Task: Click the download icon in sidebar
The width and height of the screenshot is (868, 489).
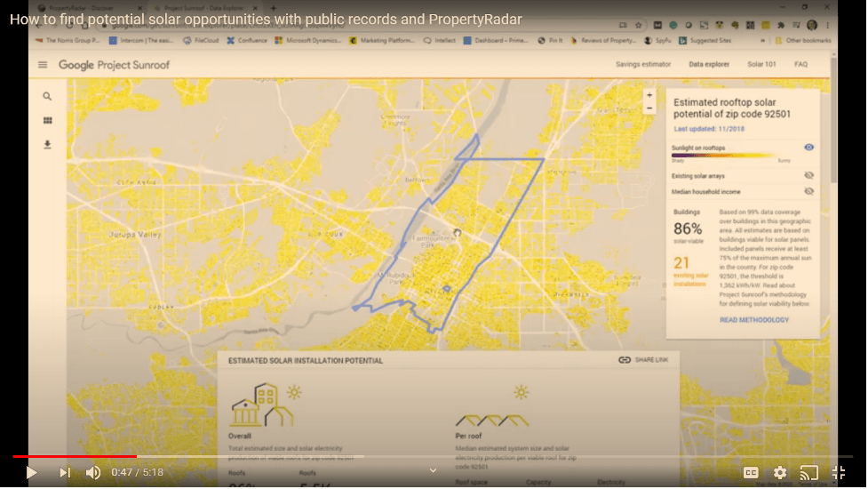Action: pyautogui.click(x=47, y=145)
